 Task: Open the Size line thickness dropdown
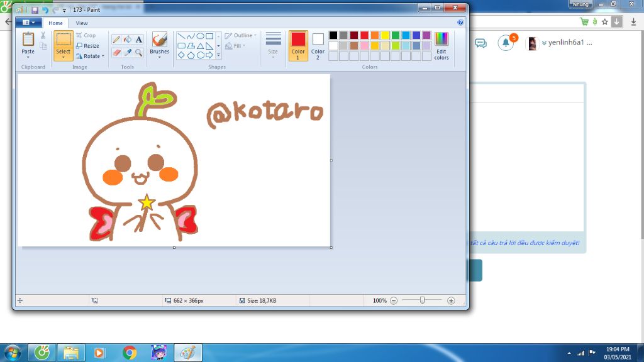273,45
